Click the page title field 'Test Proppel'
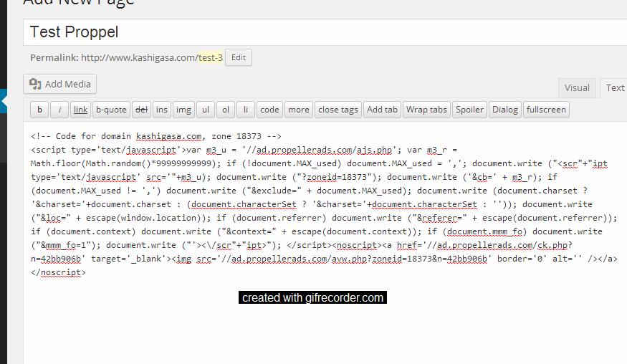627x364 pixels. point(325,32)
